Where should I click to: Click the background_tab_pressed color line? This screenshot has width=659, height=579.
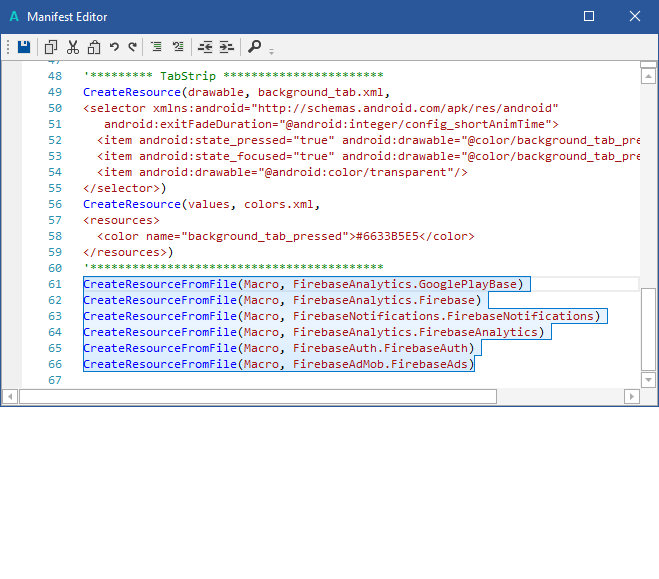pyautogui.click(x=286, y=236)
